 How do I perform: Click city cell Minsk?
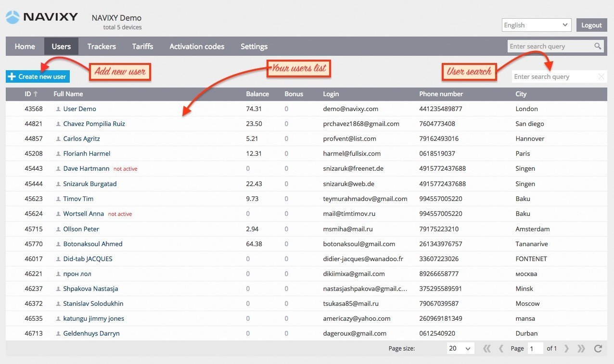(524, 289)
